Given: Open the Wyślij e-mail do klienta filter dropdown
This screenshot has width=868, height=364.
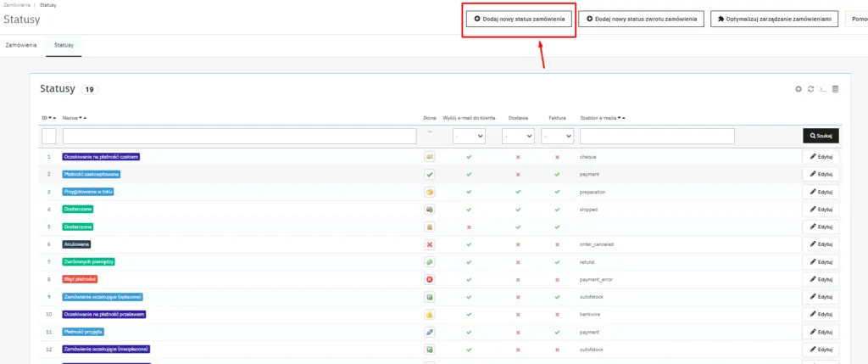Looking at the screenshot, I should pyautogui.click(x=469, y=136).
